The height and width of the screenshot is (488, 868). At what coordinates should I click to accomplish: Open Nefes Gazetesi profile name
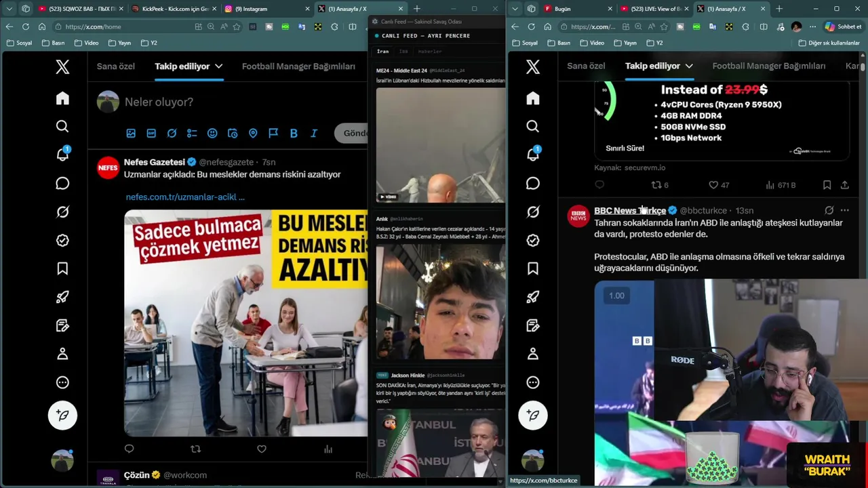[x=155, y=163]
